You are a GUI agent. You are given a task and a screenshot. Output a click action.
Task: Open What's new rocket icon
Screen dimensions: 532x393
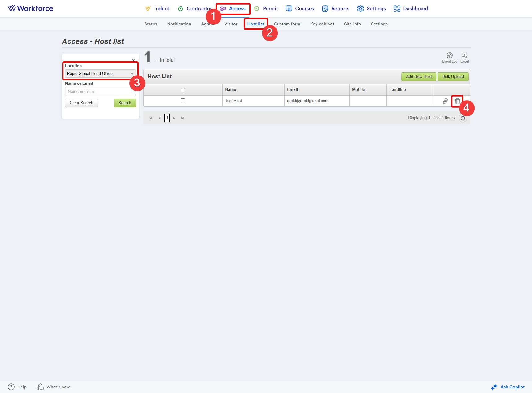pyautogui.click(x=40, y=387)
